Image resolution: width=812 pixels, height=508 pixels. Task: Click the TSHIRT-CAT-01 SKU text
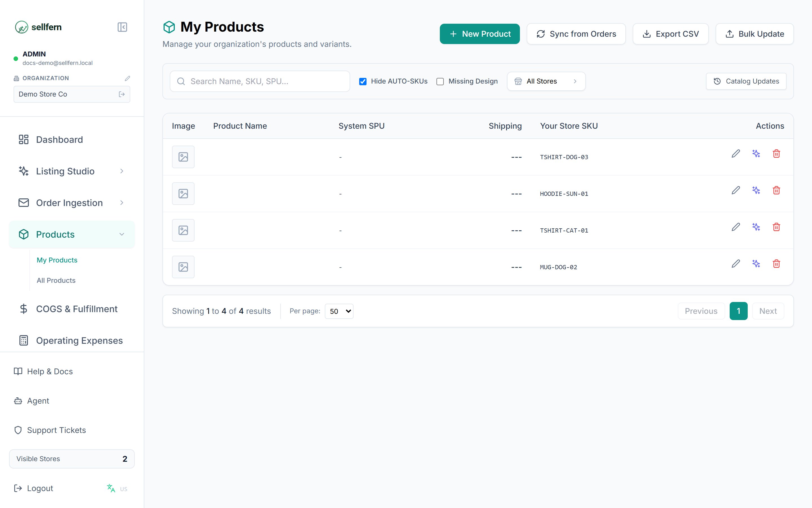[x=564, y=231]
